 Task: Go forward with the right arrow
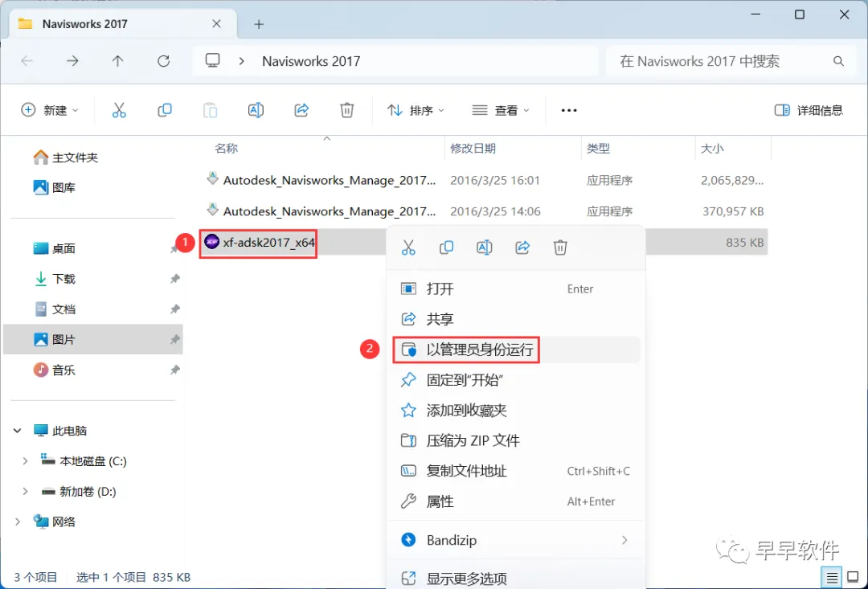pos(72,61)
